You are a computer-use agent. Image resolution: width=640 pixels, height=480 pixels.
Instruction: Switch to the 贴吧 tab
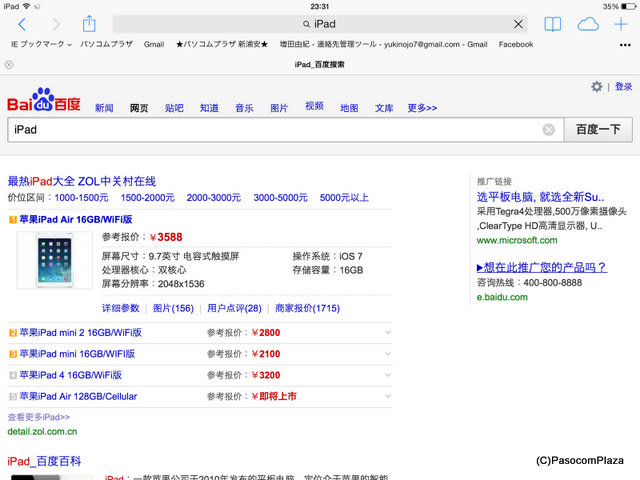pyautogui.click(x=174, y=108)
